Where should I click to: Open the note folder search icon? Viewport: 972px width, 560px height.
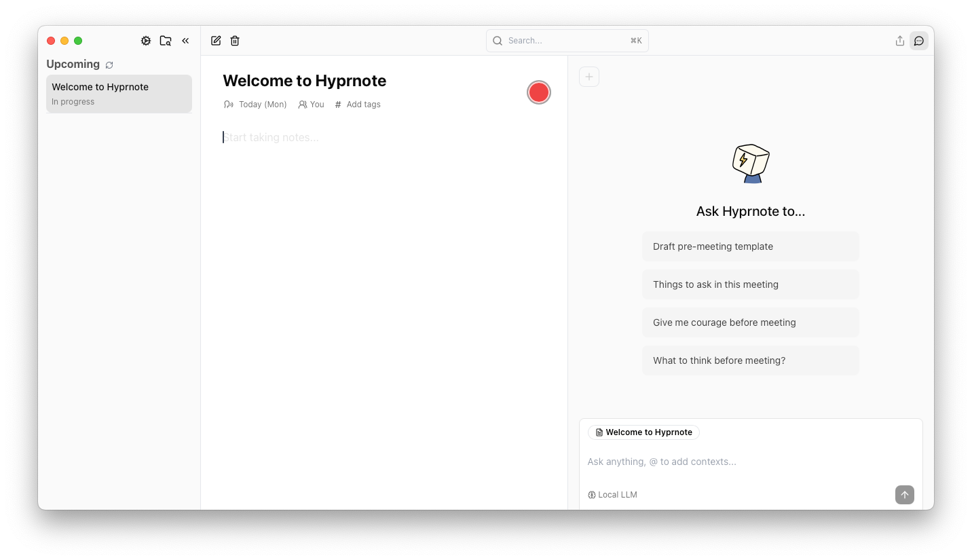166,41
